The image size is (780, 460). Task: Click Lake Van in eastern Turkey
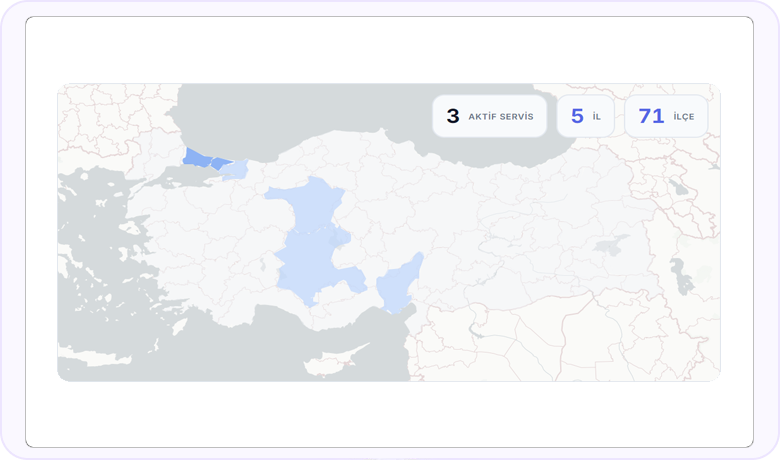[610, 245]
